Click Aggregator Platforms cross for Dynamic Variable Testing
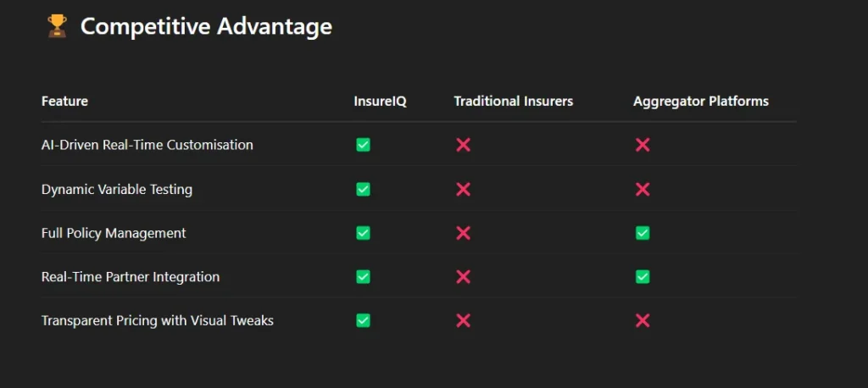This screenshot has height=388, width=868. click(643, 189)
